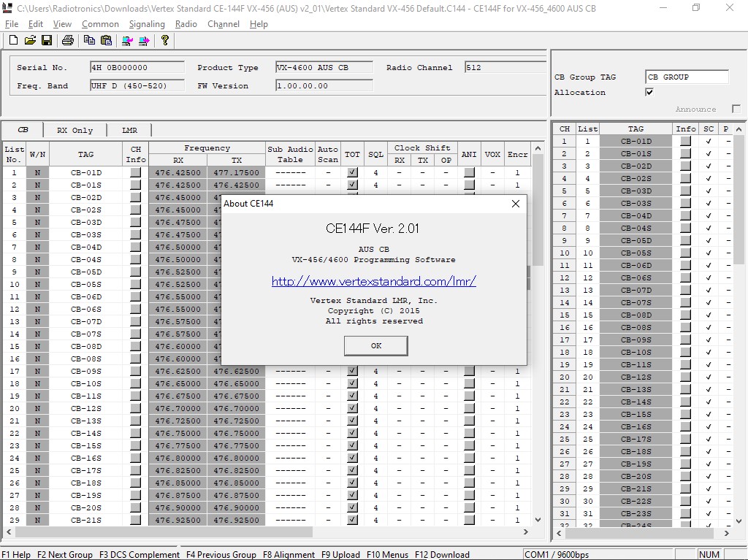Select CB-10S tag in right group list
Viewport: 748px width, 560px height.
(x=636, y=352)
